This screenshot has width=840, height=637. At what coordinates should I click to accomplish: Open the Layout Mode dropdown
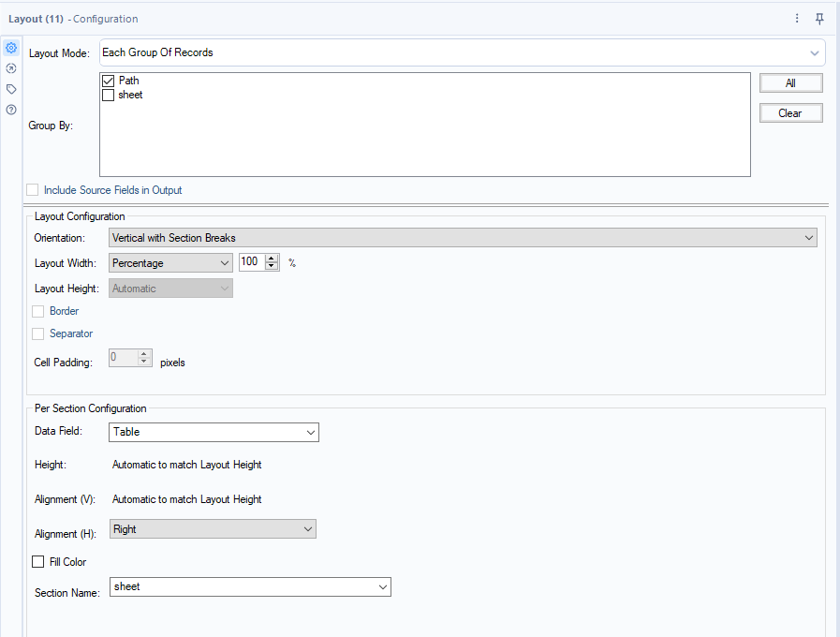click(814, 53)
